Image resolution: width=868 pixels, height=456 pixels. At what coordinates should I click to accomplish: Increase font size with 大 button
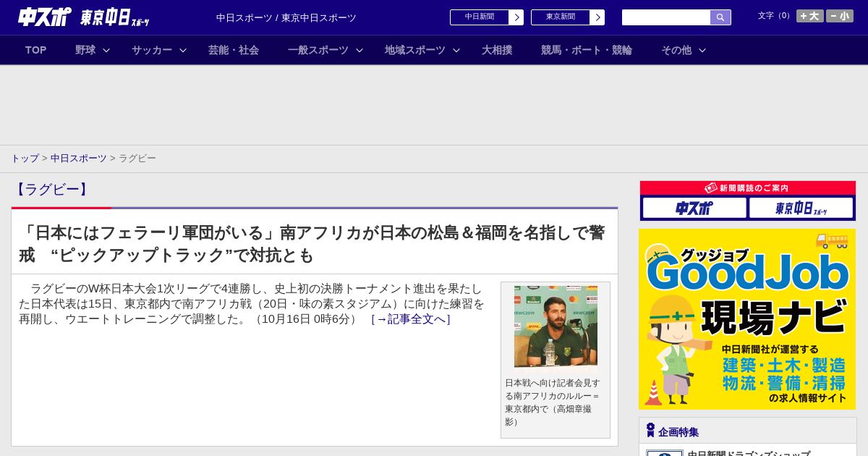[809, 16]
